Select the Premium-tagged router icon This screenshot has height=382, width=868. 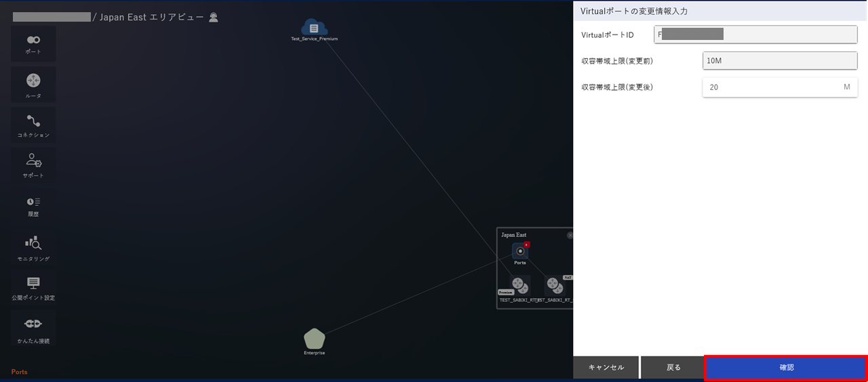coord(519,285)
